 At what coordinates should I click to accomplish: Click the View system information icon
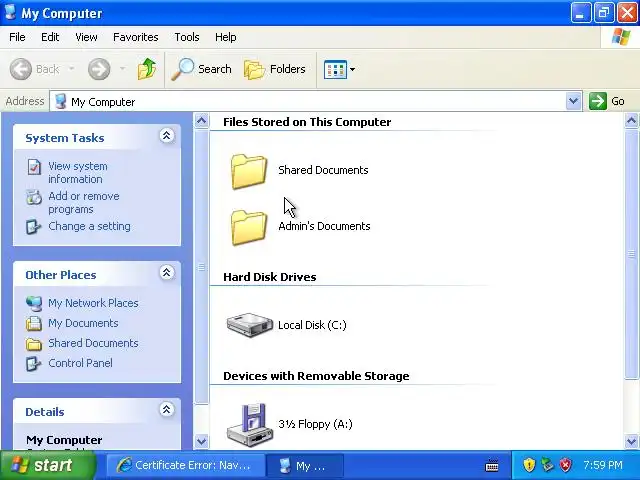pos(34,167)
